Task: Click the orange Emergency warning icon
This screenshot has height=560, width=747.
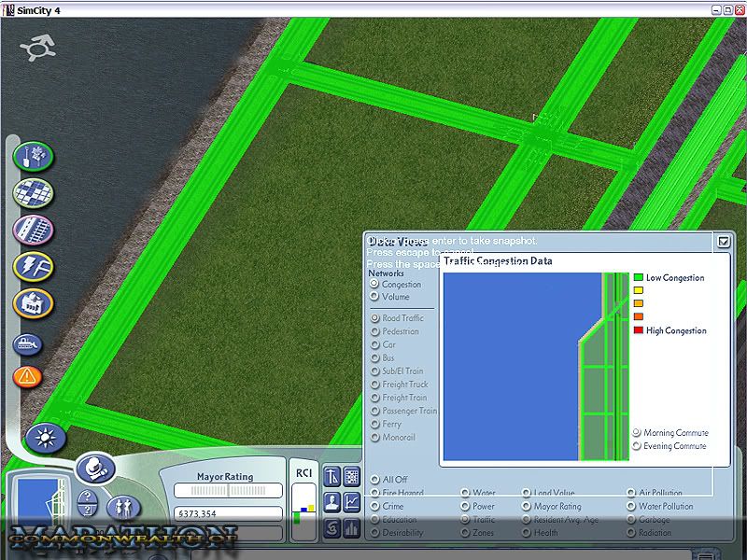Action: click(28, 377)
